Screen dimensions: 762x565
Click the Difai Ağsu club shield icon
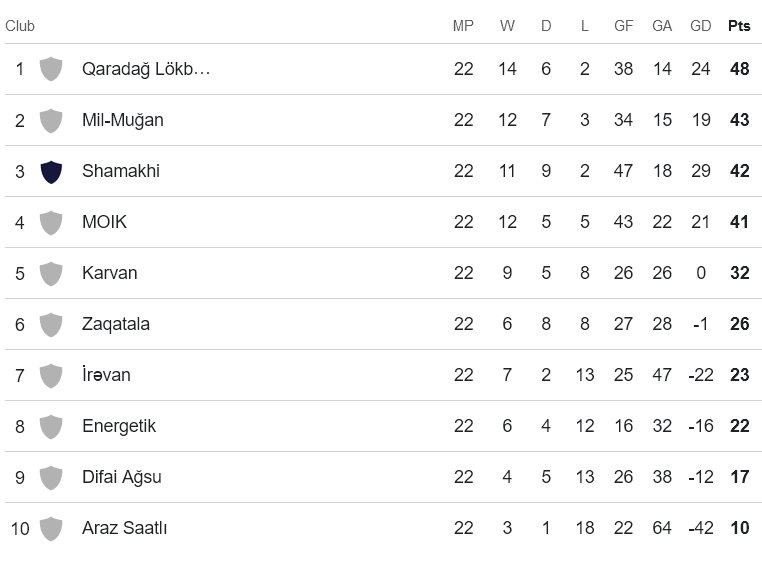click(51, 477)
